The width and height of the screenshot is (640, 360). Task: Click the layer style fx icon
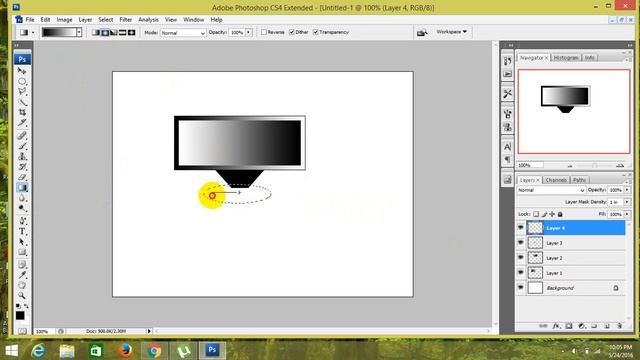pos(556,326)
